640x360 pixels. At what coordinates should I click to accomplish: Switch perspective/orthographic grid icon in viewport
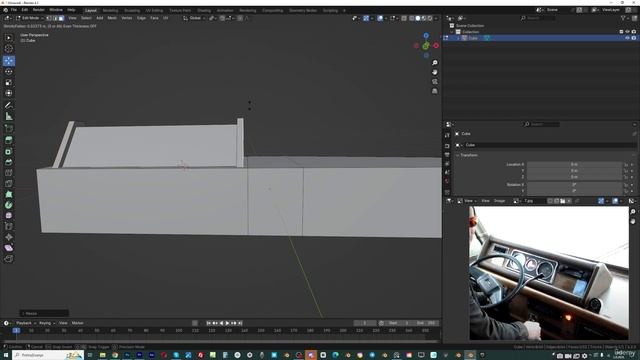pyautogui.click(x=435, y=91)
